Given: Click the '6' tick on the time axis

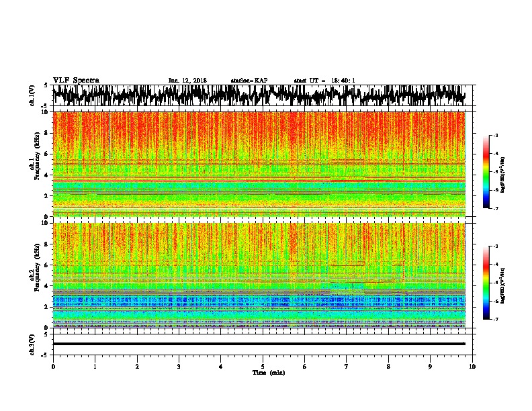Looking at the screenshot, I should [x=305, y=367].
